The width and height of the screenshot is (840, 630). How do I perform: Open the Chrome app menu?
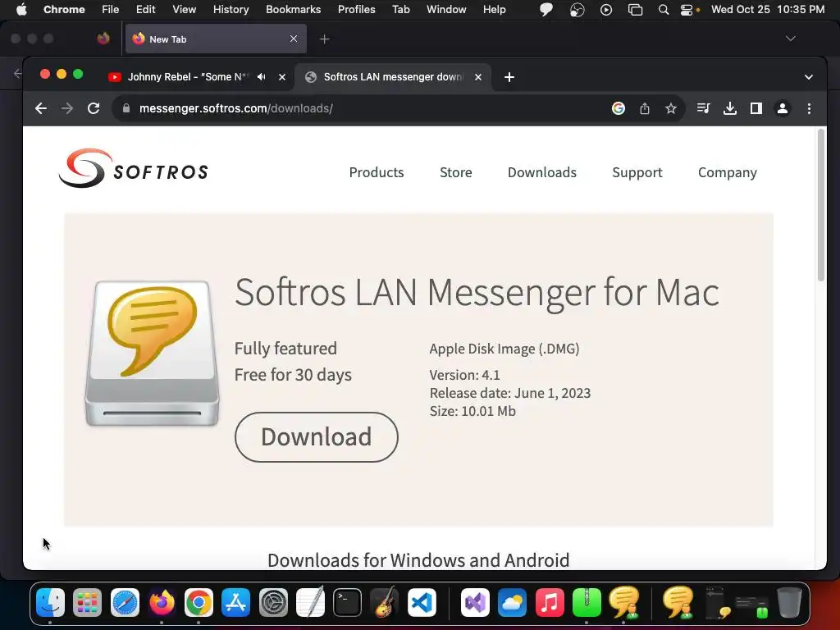click(64, 9)
